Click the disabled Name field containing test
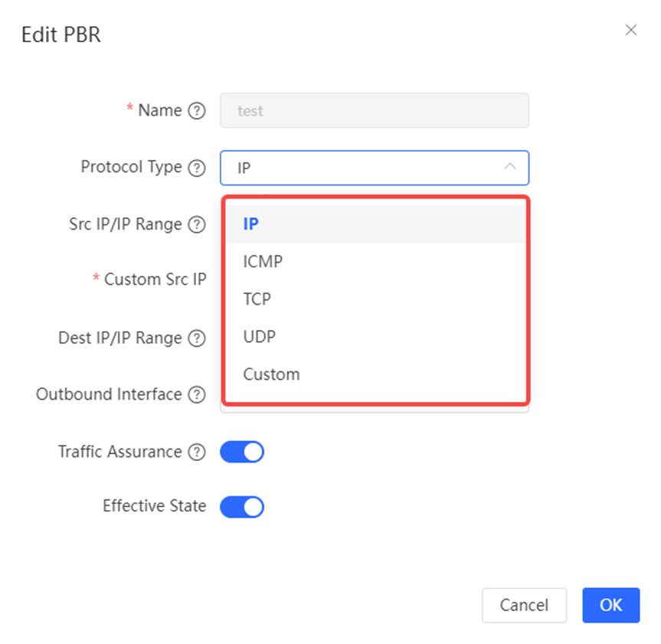 pos(375,110)
